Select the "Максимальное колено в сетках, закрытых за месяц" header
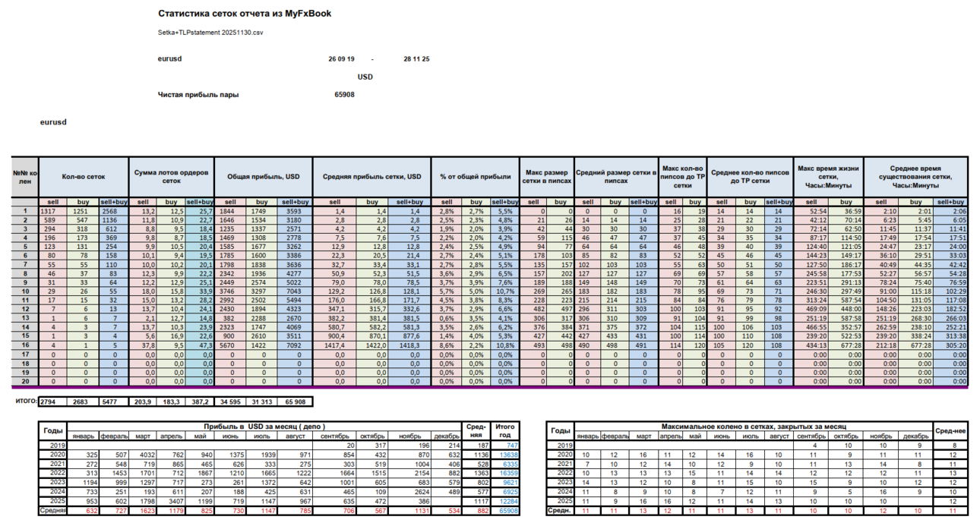Viewport: 980px width, 526px height. [752, 427]
